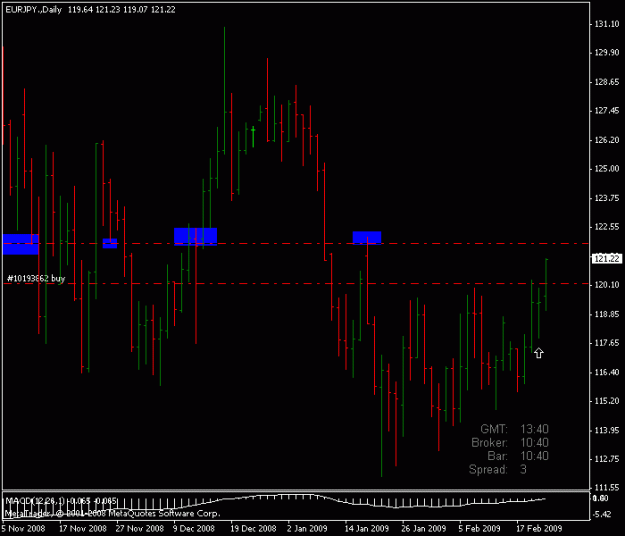Click the 116.40 price scale label
Image resolution: width=625 pixels, height=536 pixels.
(x=607, y=373)
